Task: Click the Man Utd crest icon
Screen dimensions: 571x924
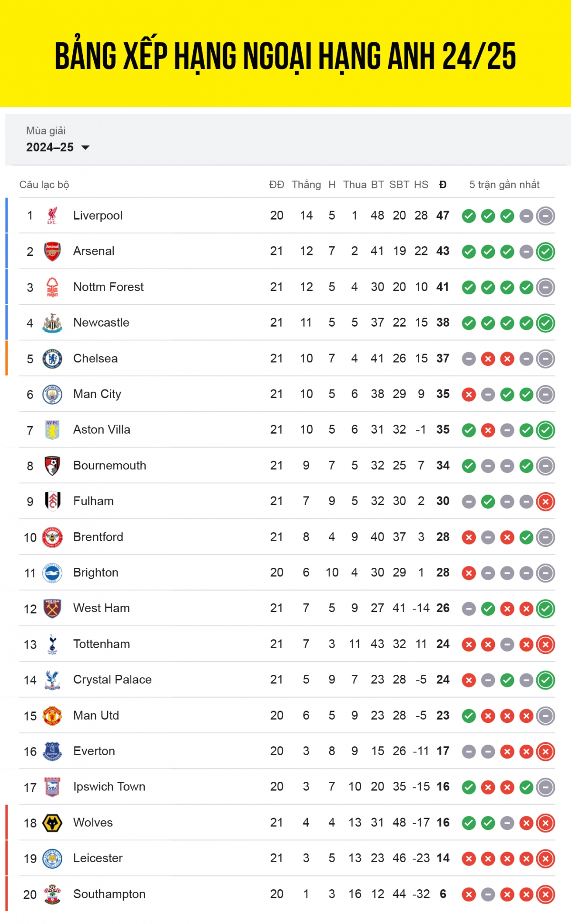Action: pyautogui.click(x=52, y=716)
